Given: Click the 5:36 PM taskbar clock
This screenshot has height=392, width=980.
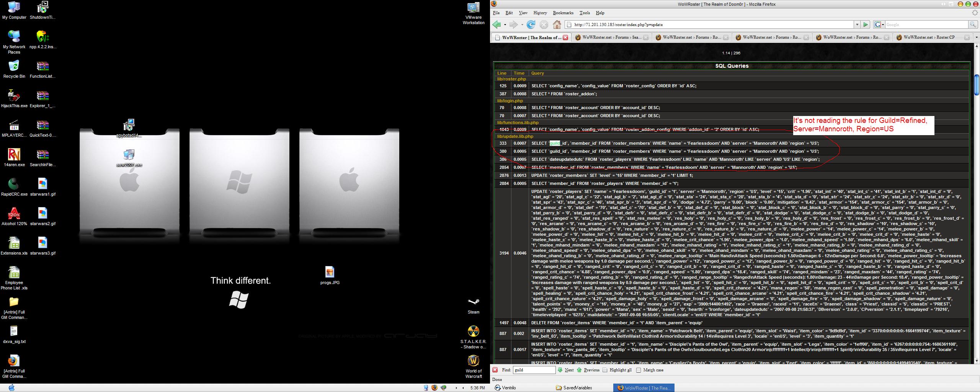Looking at the screenshot, I should point(477,388).
